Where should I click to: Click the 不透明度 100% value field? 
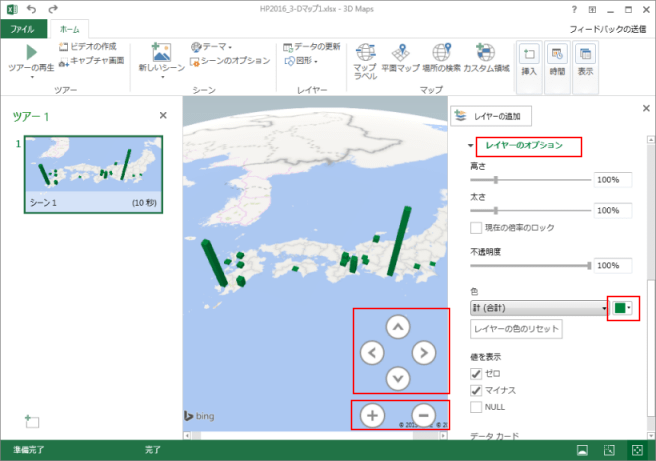click(612, 266)
